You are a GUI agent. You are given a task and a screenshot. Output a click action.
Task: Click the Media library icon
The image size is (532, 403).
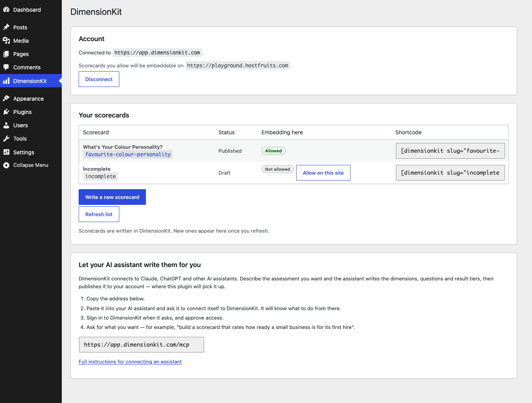[x=6, y=40]
